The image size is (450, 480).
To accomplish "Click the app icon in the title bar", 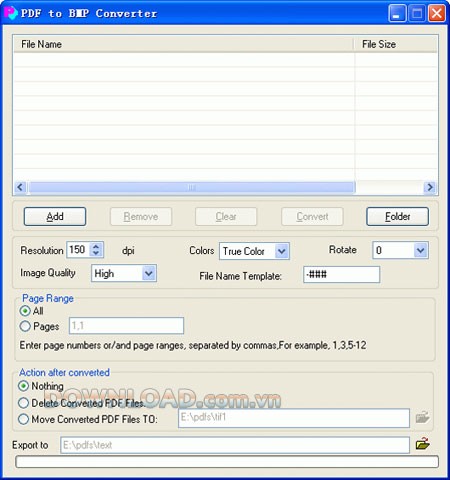I will coord(10,13).
